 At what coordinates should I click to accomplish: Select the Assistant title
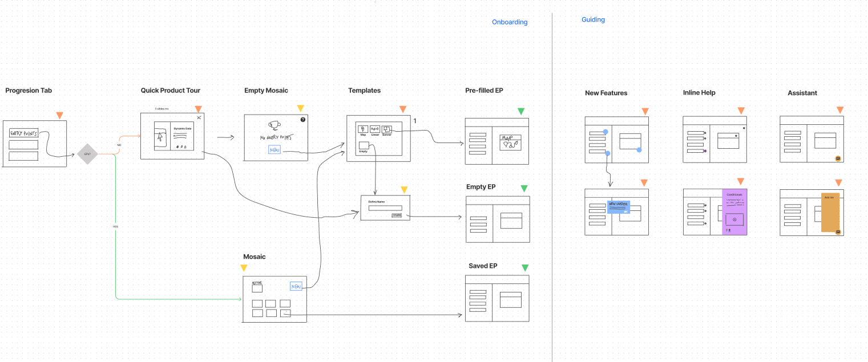click(x=802, y=92)
